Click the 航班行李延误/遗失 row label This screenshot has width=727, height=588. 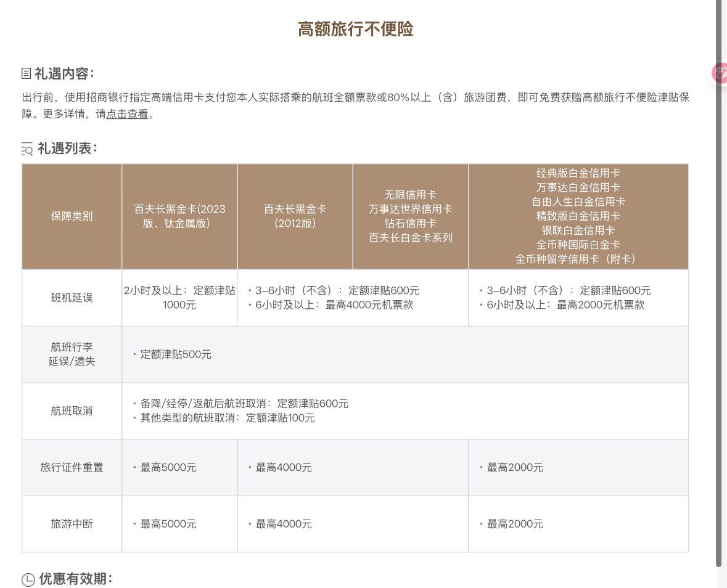coord(72,354)
